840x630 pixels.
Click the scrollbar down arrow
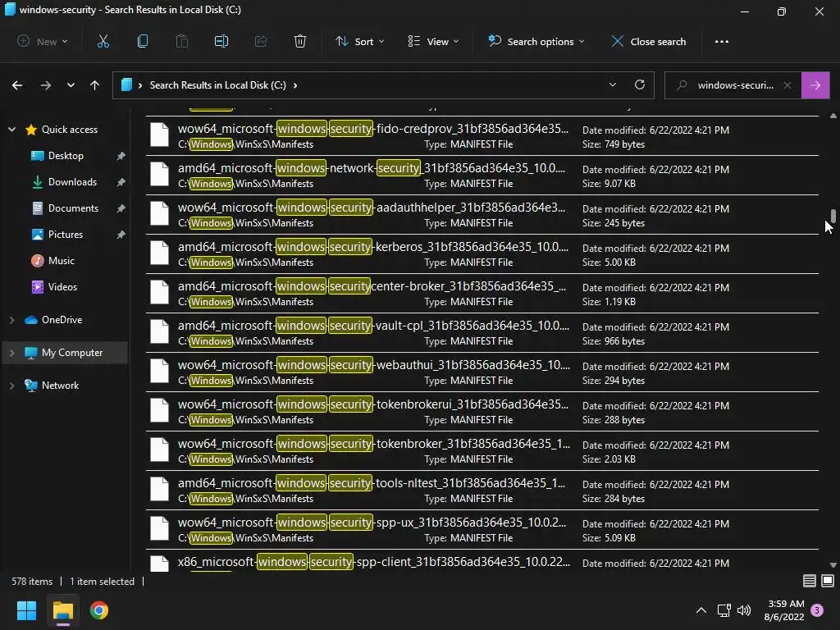833,564
